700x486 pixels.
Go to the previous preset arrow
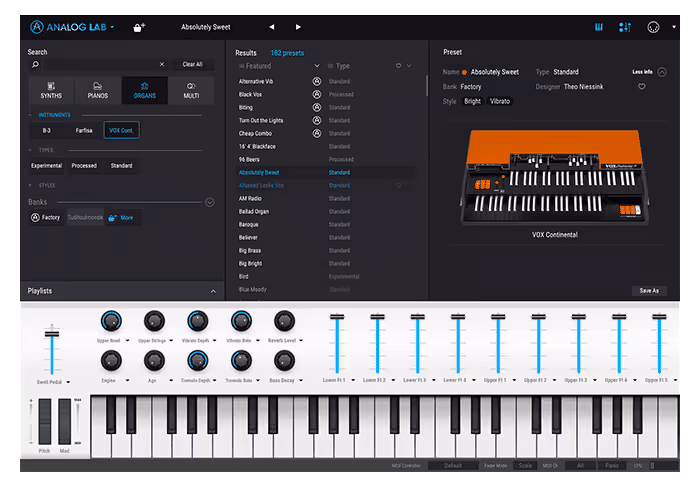[271, 27]
